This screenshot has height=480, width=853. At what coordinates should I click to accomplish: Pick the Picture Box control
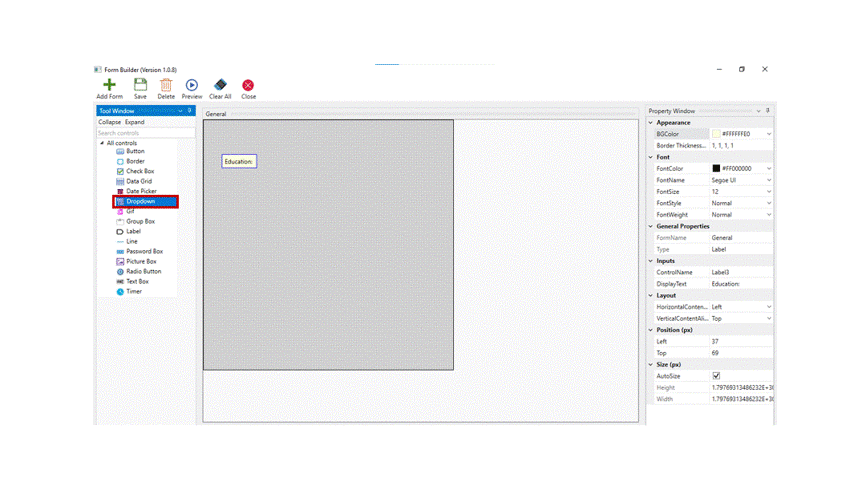(140, 262)
